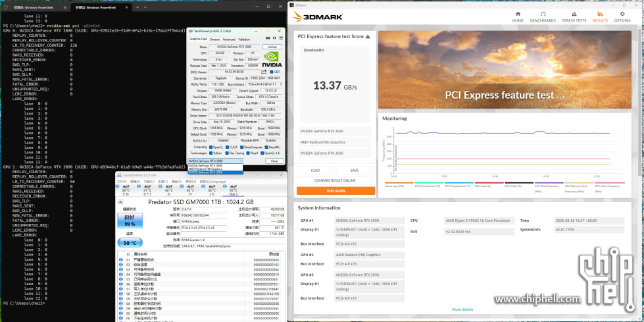The width and height of the screenshot is (644, 322).
Task: Click Close button in GPU-Z
Action: tap(274, 161)
